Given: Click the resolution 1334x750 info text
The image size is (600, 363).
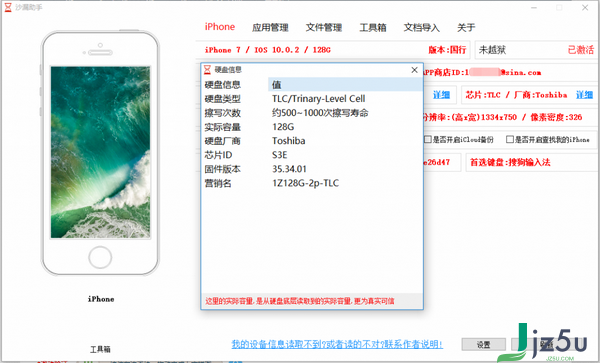Looking at the screenshot, I should coord(502,117).
